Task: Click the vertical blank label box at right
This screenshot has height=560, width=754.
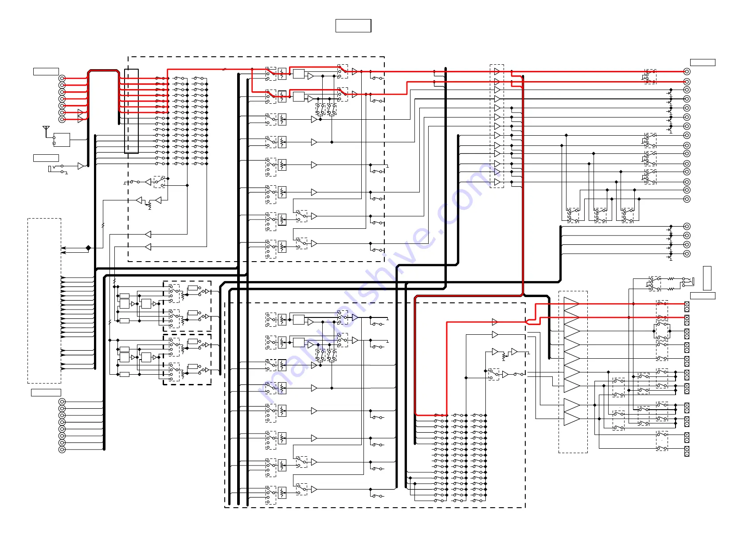Action: 707,278
